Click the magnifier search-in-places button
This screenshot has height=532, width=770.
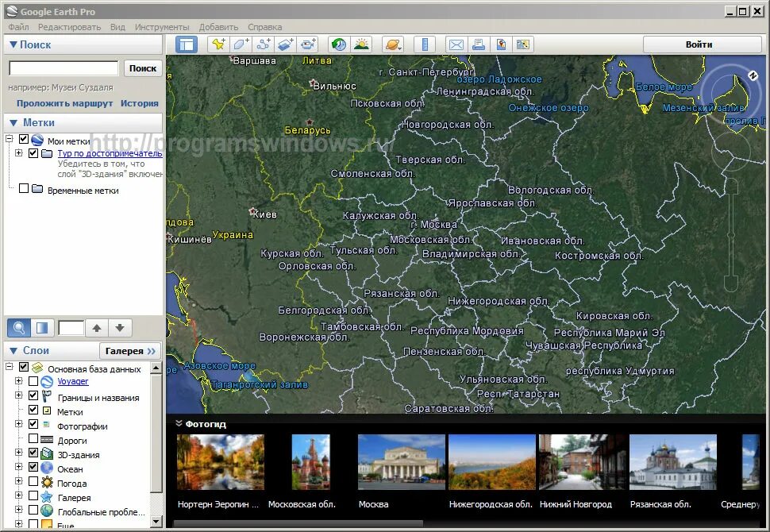pos(19,328)
